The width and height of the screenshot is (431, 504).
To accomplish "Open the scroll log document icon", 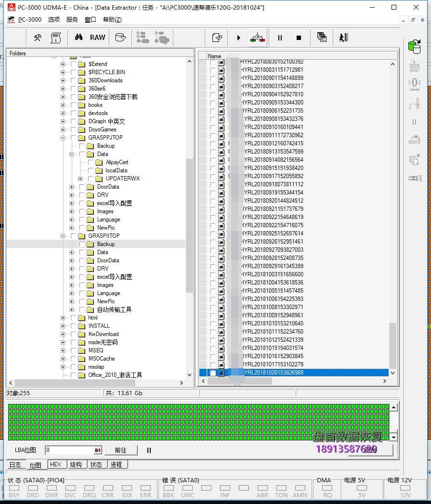I will pyautogui.click(x=56, y=38).
